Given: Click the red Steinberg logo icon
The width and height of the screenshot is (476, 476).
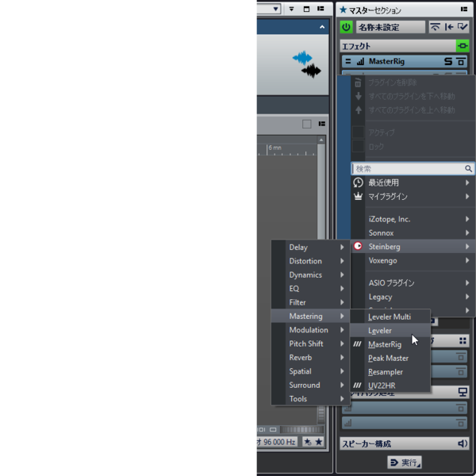Looking at the screenshot, I should pyautogui.click(x=359, y=246).
